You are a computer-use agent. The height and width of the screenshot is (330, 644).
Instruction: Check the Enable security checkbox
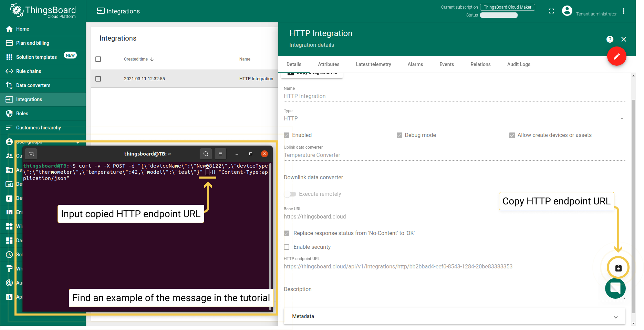pos(287,247)
